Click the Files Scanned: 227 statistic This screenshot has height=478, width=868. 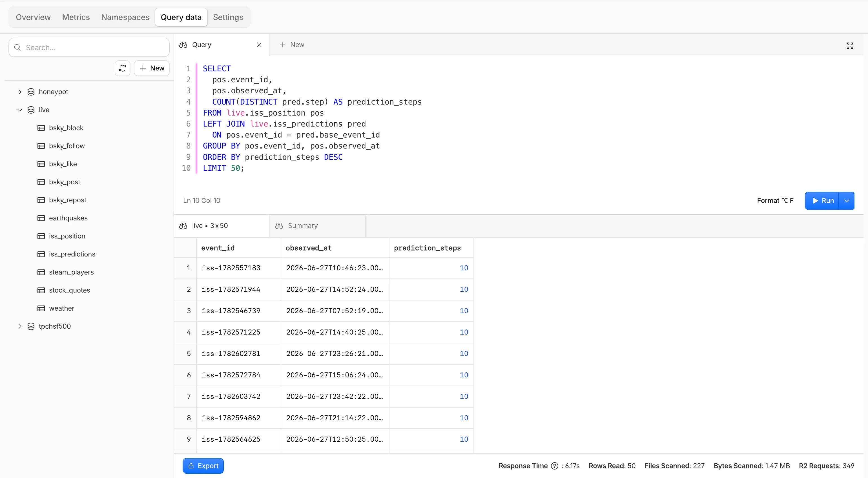click(x=674, y=466)
